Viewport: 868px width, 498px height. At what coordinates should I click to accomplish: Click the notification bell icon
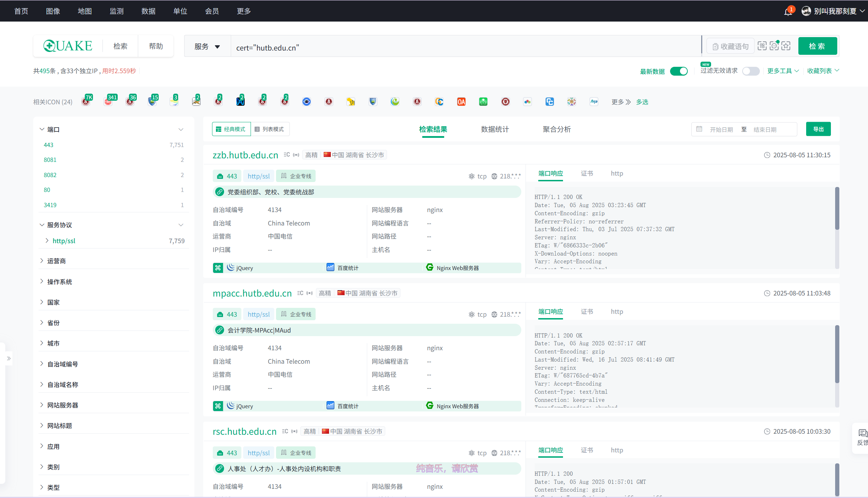[788, 12]
